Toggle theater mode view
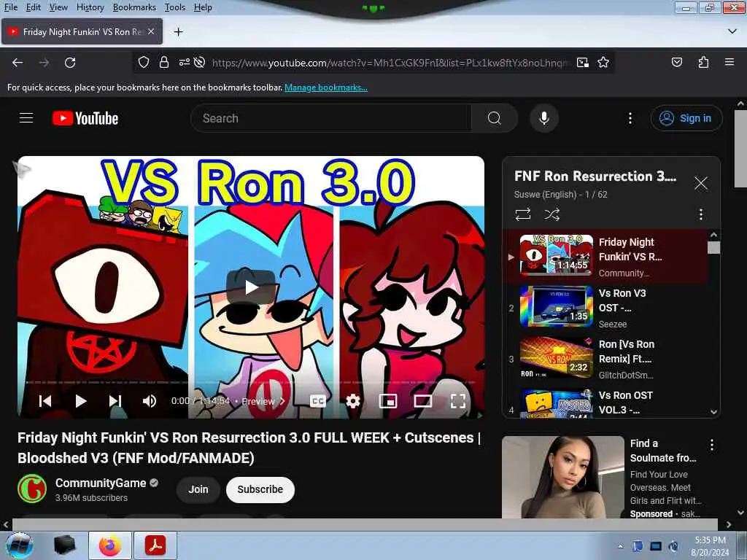 coord(423,401)
